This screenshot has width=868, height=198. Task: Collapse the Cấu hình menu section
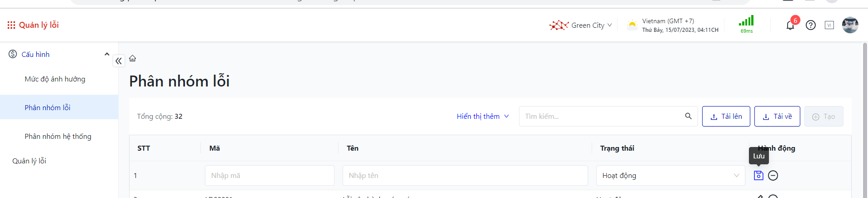[107, 54]
